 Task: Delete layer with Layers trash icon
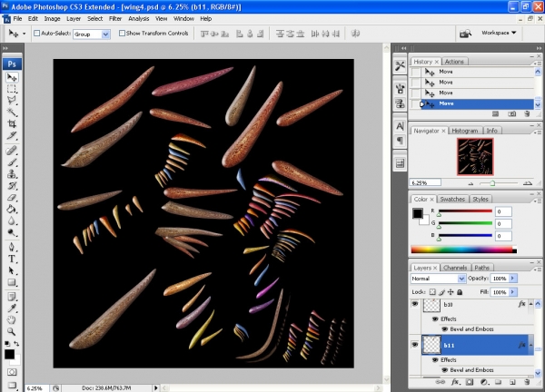pyautogui.click(x=527, y=382)
